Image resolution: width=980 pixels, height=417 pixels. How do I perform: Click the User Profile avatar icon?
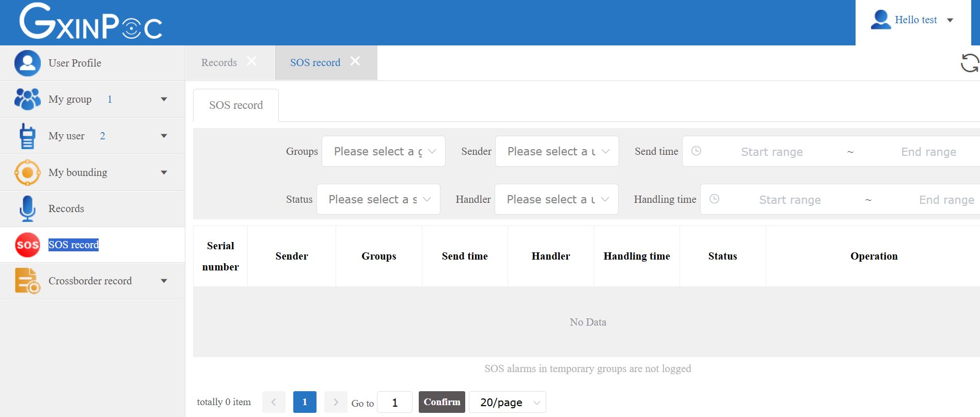(x=27, y=63)
